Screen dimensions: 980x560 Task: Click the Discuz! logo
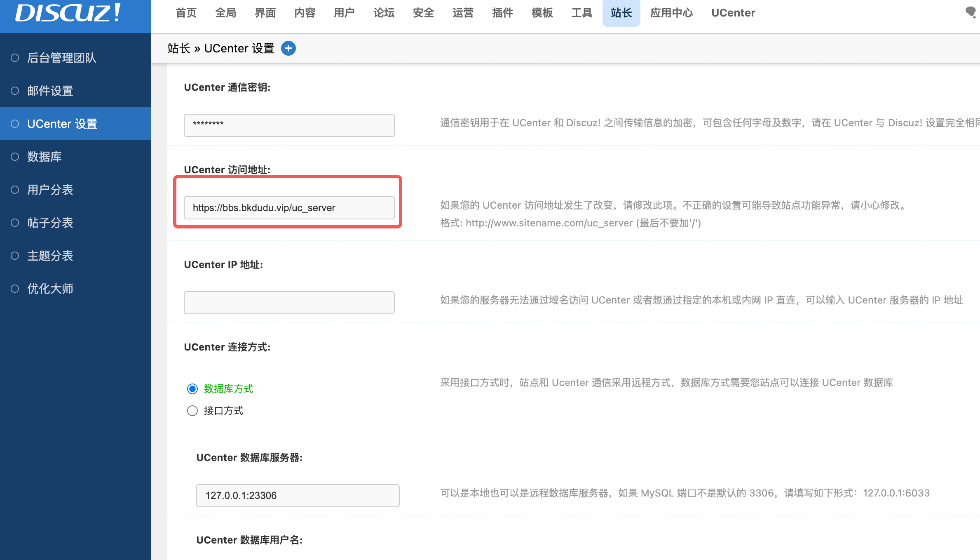coord(68,12)
